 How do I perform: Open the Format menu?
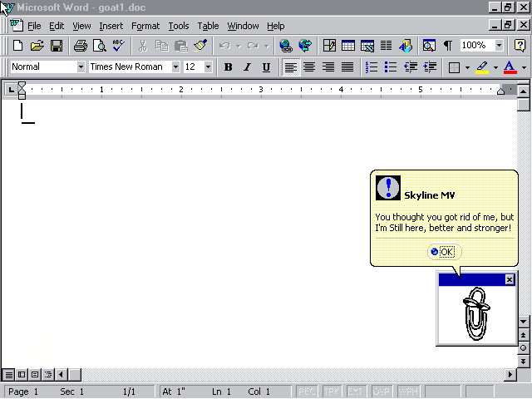click(145, 26)
